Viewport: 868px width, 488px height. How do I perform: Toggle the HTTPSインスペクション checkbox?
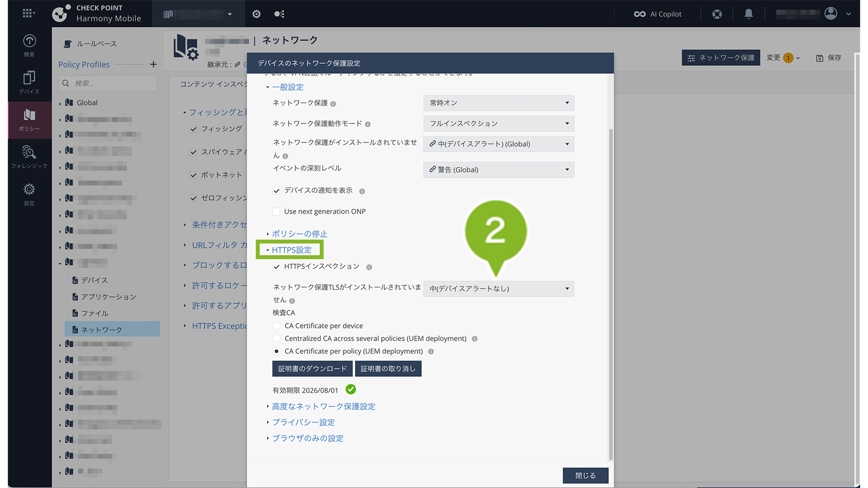click(x=277, y=266)
